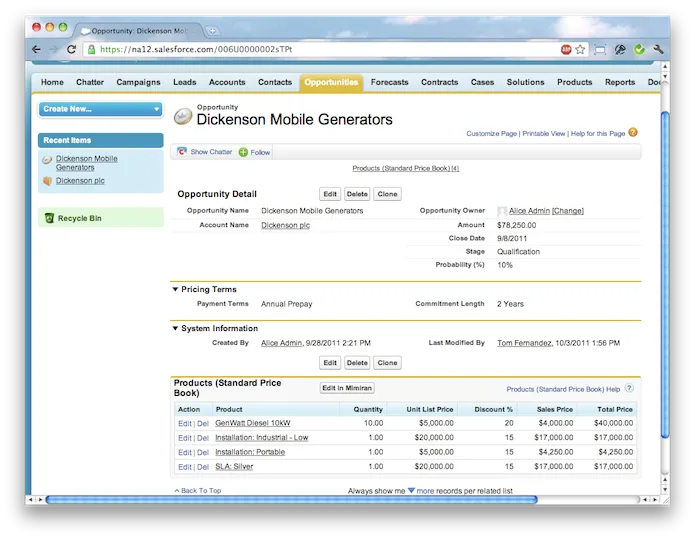Open the Customize Page link
The image size is (695, 539).
tap(491, 133)
